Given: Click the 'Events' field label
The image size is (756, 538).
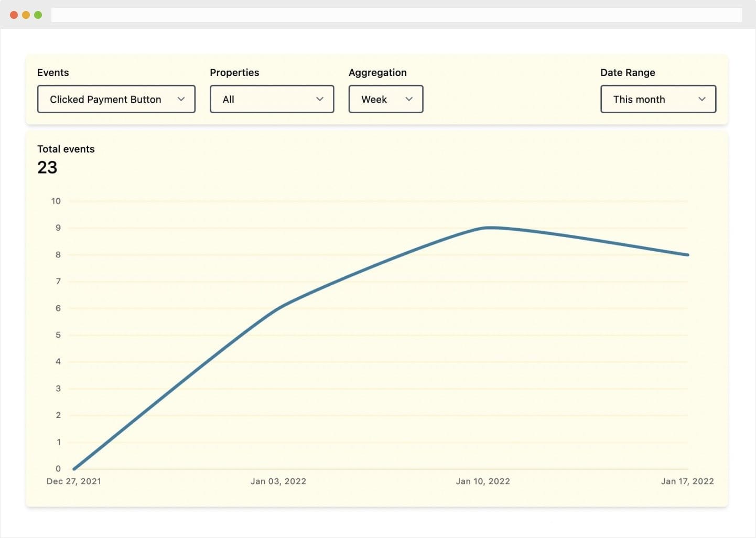Looking at the screenshot, I should 52,72.
